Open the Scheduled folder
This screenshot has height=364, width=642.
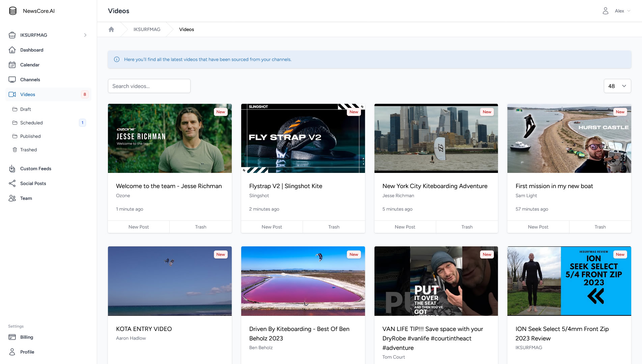[31, 123]
